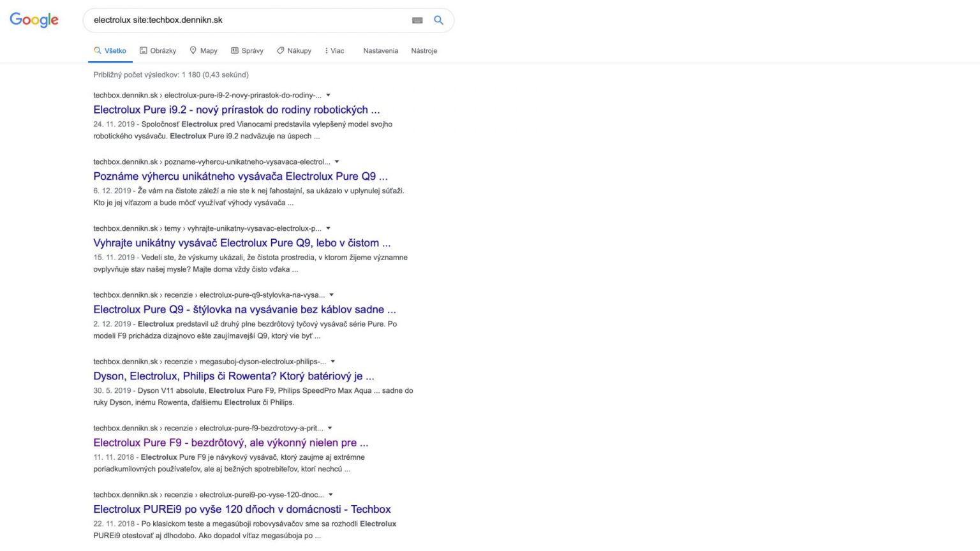This screenshot has height=551, width=980.
Task: Open Poznáme výhercu unikátneho vysávača result
Action: [x=240, y=176]
